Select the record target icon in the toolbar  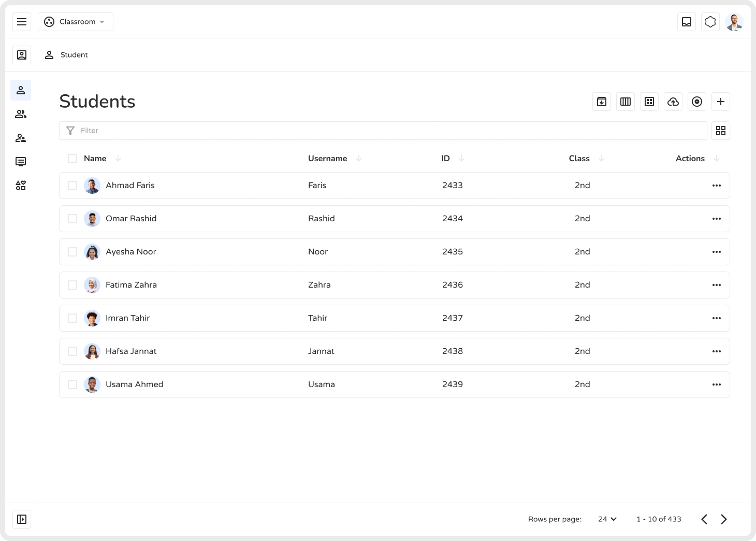696,102
